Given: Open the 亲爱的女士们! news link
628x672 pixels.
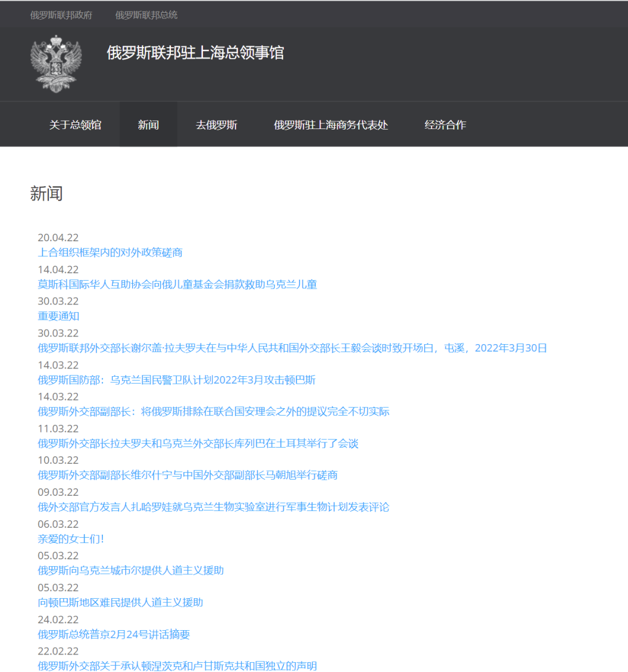Looking at the screenshot, I should (71, 539).
